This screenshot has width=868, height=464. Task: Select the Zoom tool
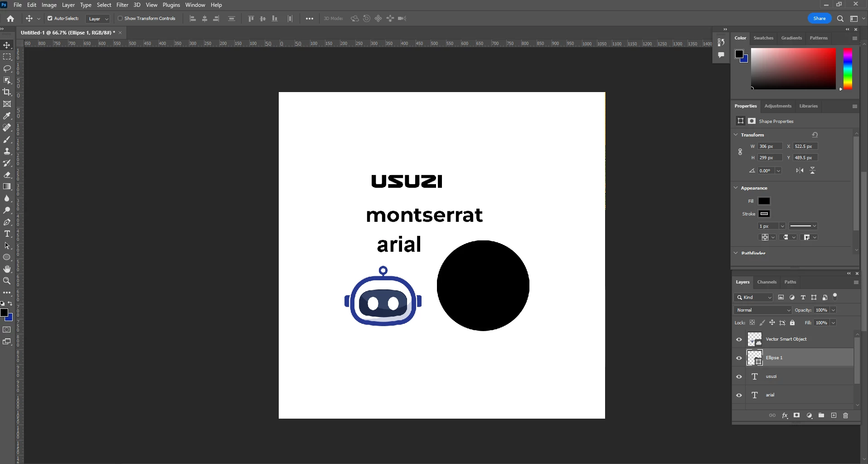click(7, 281)
